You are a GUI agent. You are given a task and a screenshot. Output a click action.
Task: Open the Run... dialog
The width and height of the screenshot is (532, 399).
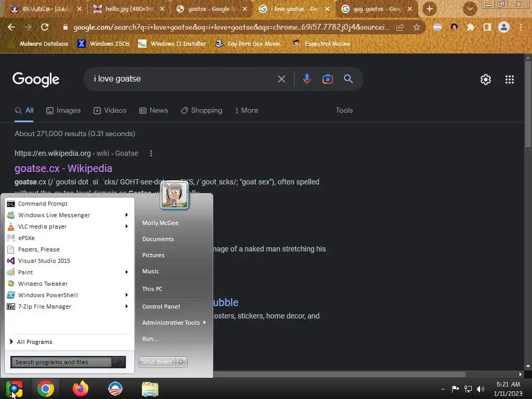pos(150,339)
